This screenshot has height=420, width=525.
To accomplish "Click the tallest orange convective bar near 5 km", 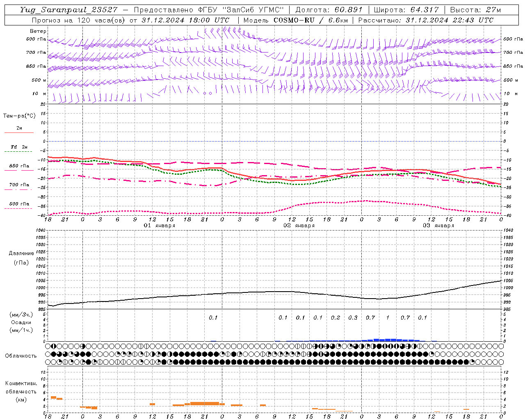I will 53,397.
